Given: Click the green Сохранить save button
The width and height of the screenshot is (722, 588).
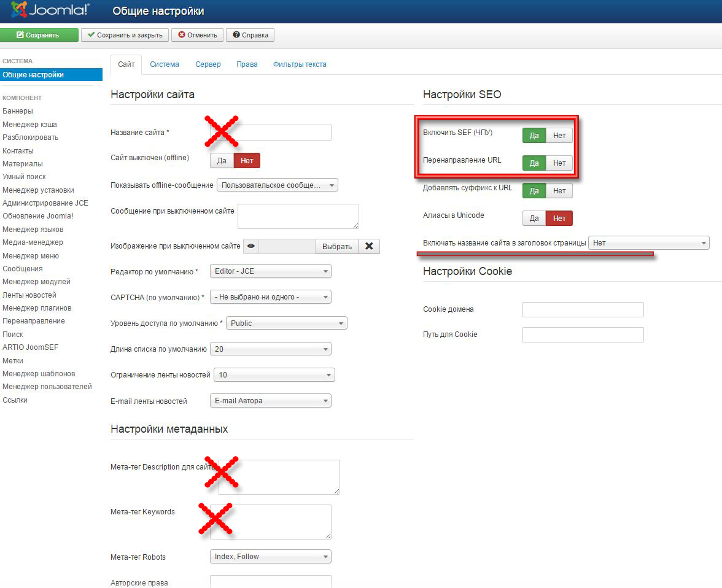Looking at the screenshot, I should click(x=39, y=35).
